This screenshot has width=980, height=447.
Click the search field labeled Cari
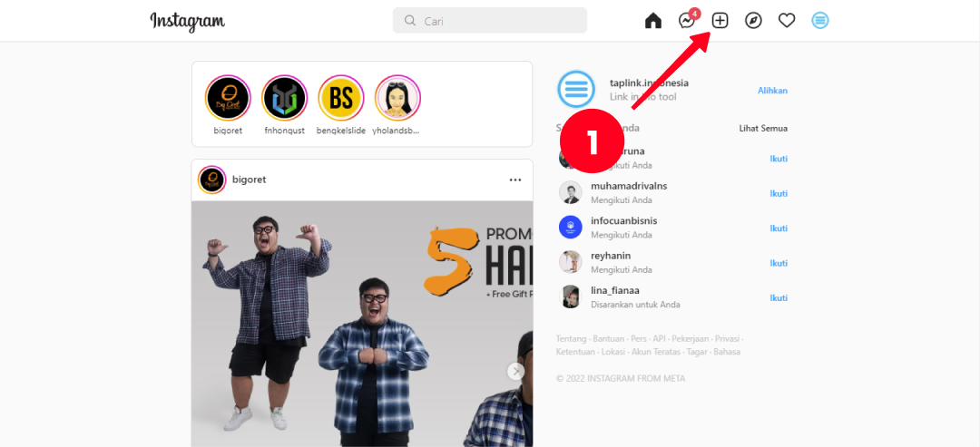(x=490, y=21)
